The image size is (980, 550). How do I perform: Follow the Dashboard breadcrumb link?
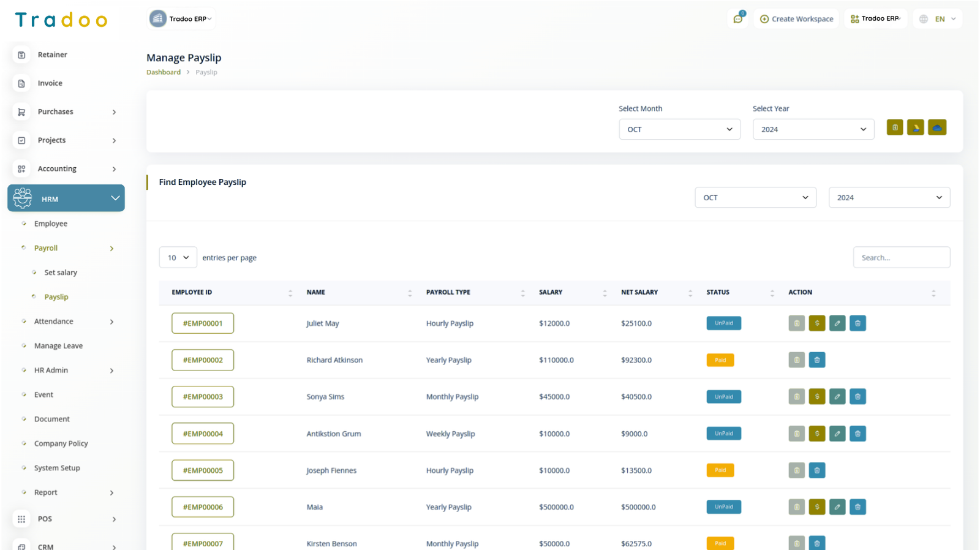pyautogui.click(x=164, y=72)
